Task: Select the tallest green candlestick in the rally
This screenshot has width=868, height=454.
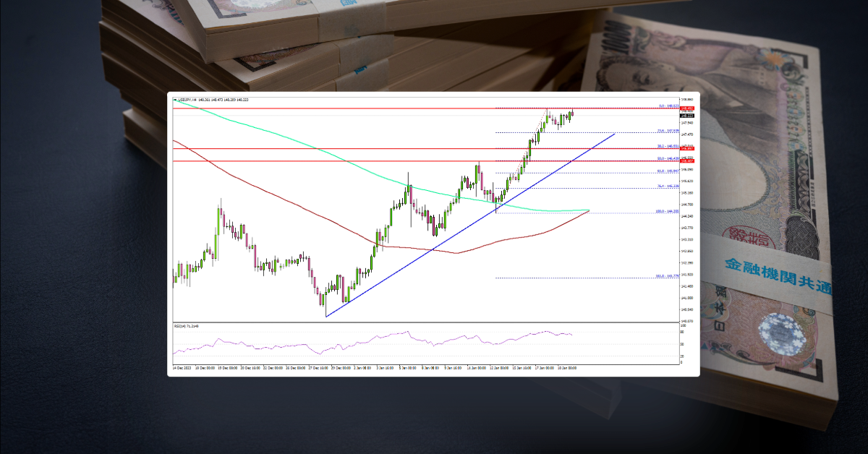Action: point(530,150)
